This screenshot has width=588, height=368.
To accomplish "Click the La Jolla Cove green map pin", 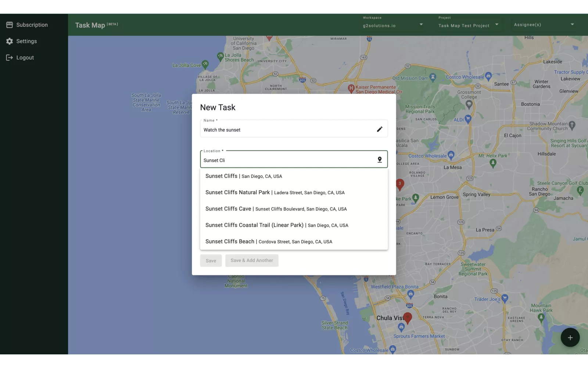I will click(x=205, y=64).
